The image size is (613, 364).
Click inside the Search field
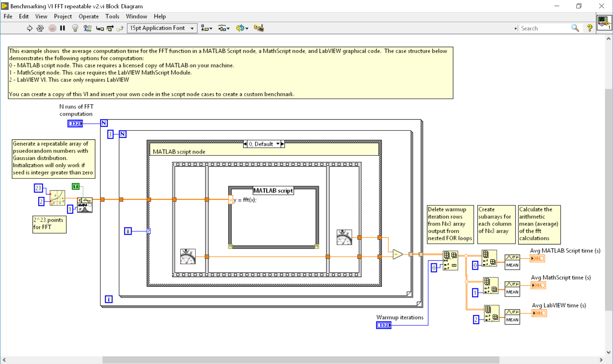(544, 28)
